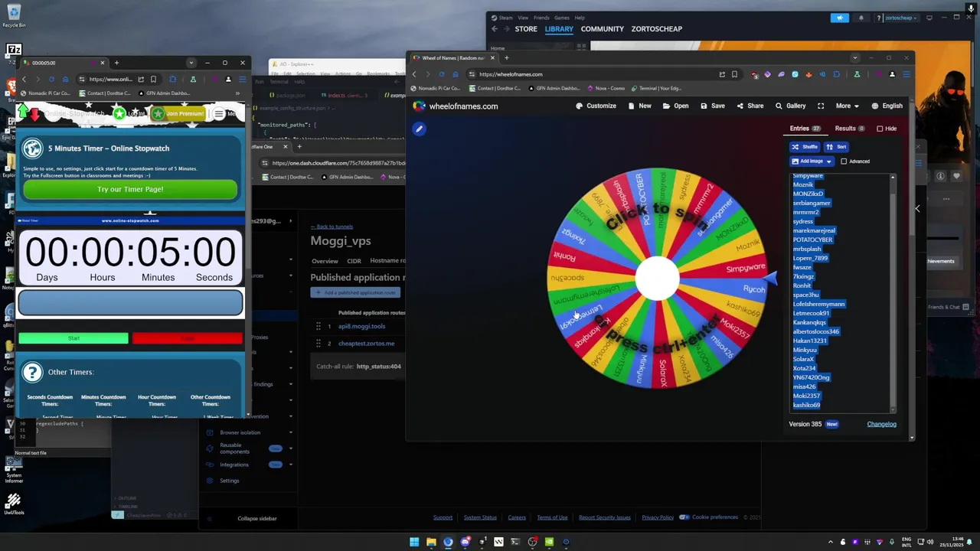This screenshot has width=980, height=551.
Task: Select the kashiko69 list entry
Action: click(x=806, y=405)
